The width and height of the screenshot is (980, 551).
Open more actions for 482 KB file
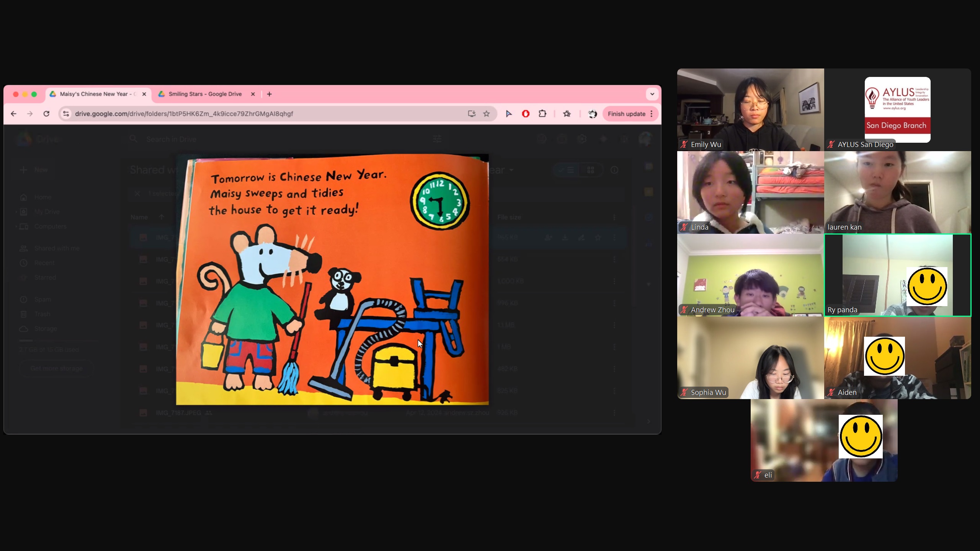pyautogui.click(x=614, y=369)
